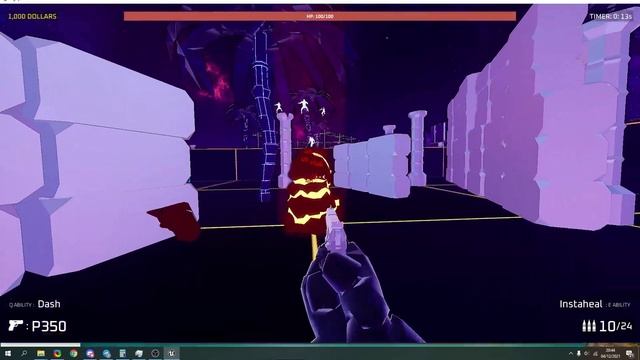
Task: Open the notification center icon
Action: [x=629, y=353]
